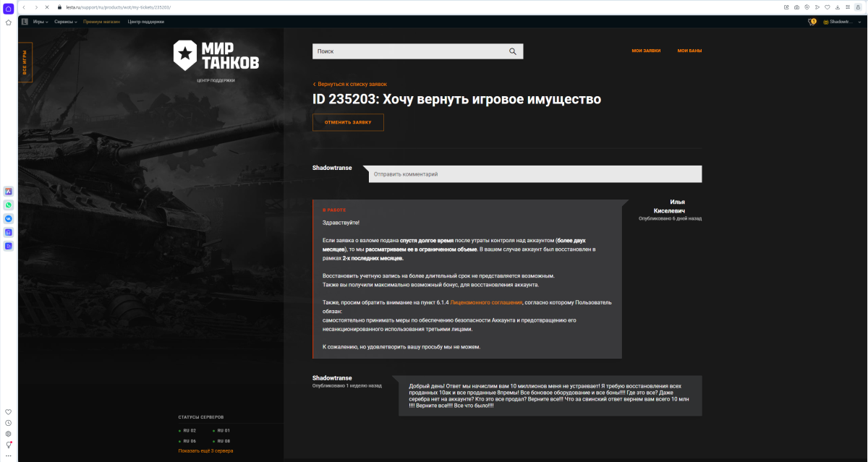868x462 pixels.
Task: Open the Центр поддержки menu item
Action: [145, 22]
